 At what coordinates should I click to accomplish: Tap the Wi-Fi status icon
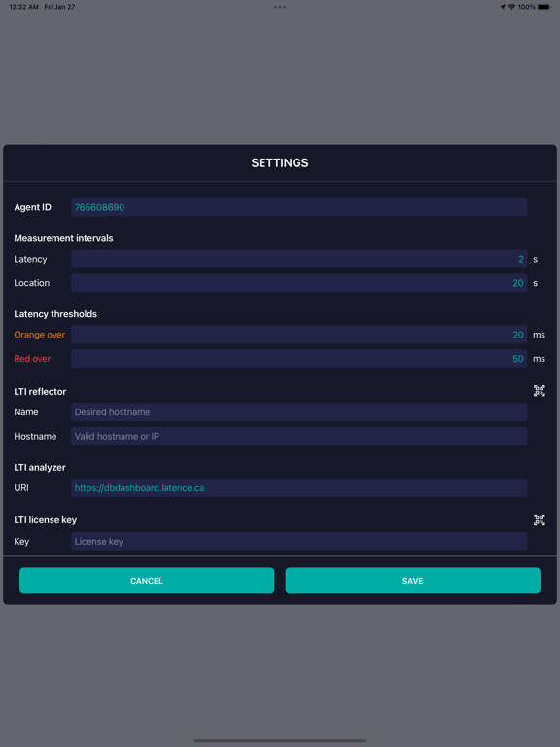[512, 7]
